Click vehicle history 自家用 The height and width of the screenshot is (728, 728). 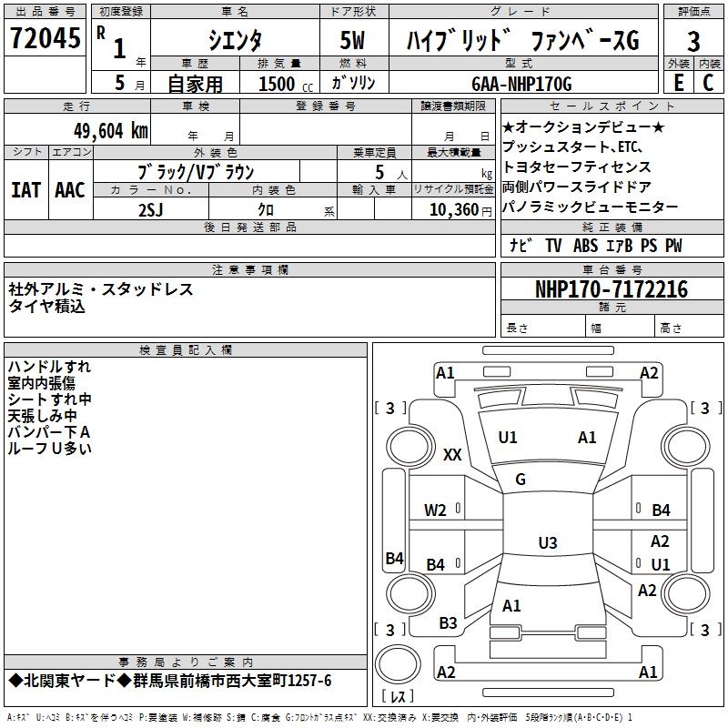[x=195, y=84]
